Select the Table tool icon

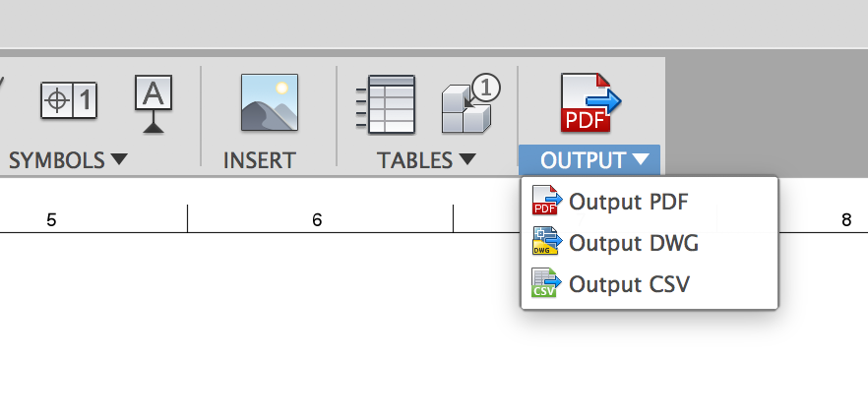click(x=385, y=104)
